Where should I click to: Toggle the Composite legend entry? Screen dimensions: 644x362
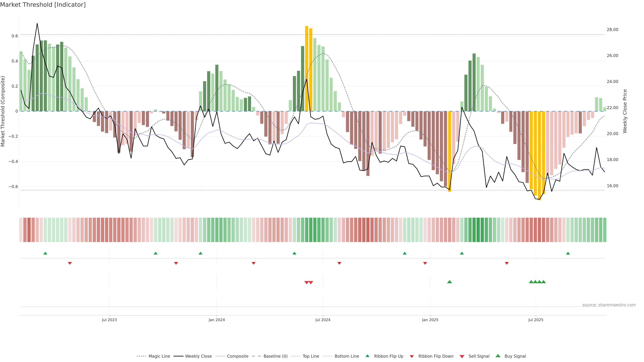click(237, 356)
